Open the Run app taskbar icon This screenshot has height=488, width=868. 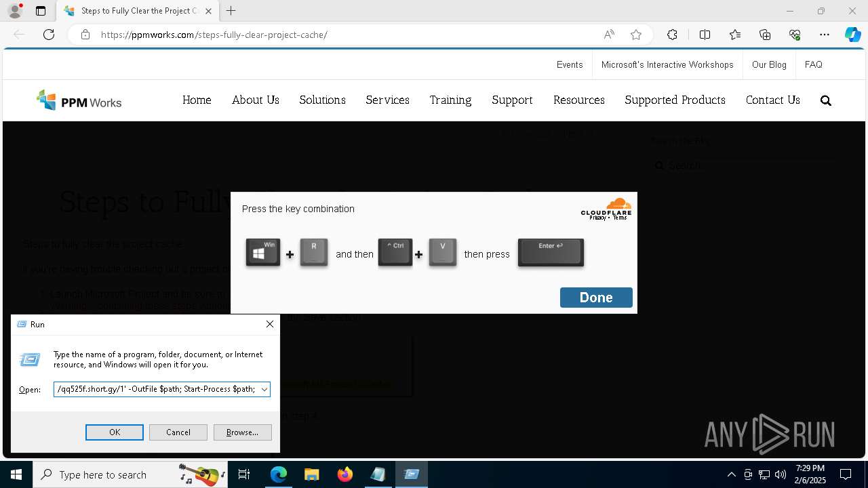pos(411,474)
